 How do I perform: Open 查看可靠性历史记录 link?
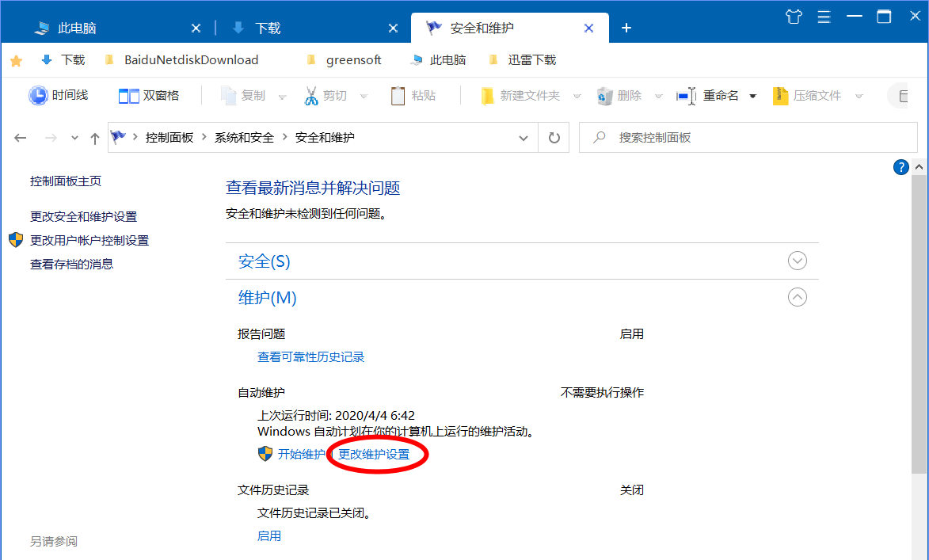(310, 356)
